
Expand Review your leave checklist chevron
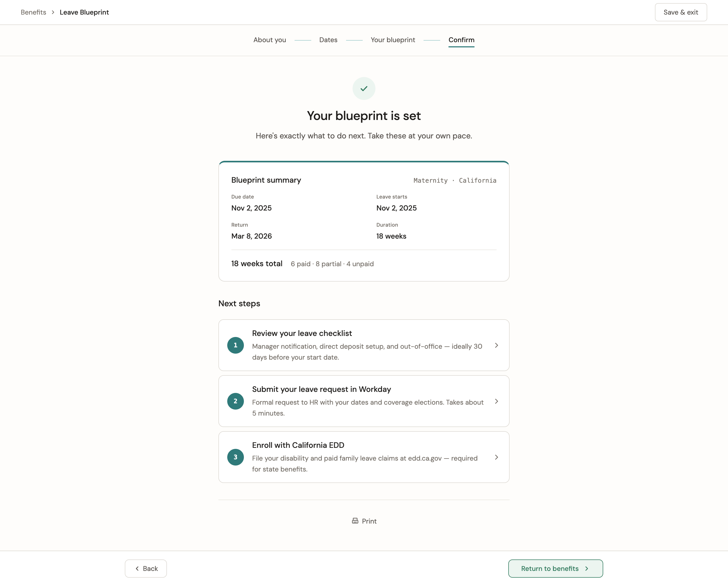(x=496, y=345)
